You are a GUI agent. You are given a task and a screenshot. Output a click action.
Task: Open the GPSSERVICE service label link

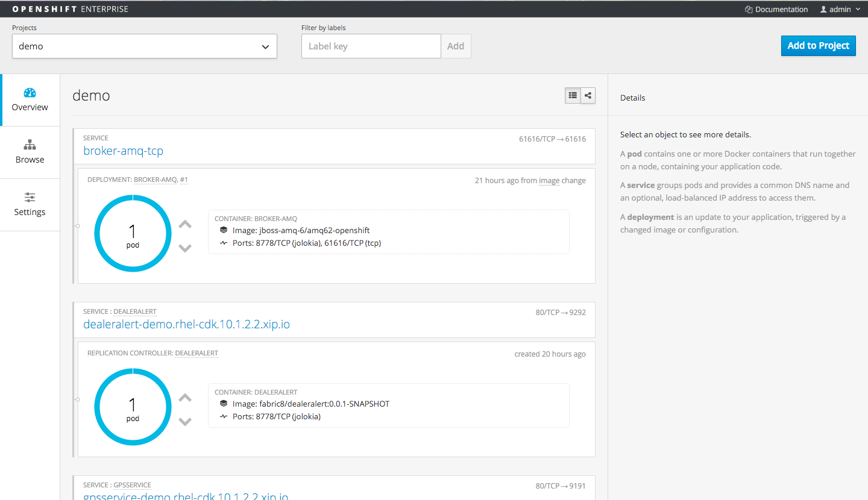click(132, 485)
